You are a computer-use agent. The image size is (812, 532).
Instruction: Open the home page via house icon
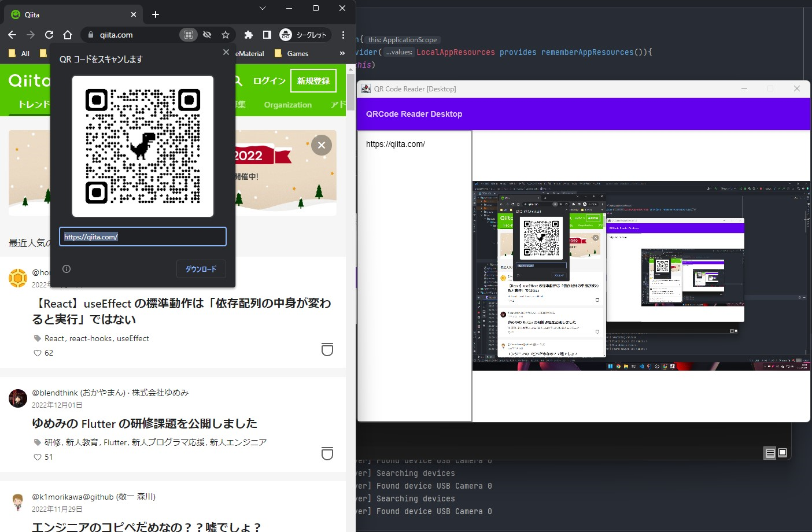[x=68, y=35]
